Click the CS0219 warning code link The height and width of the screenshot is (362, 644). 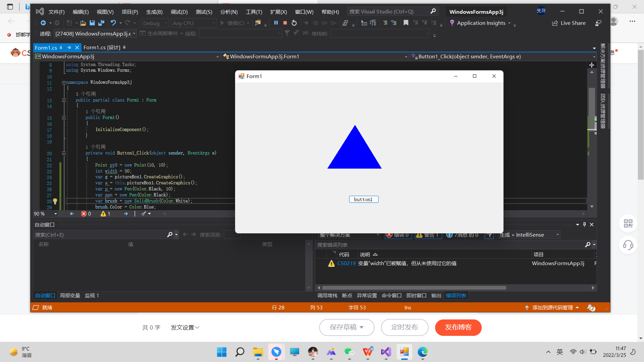pyautogui.click(x=346, y=263)
